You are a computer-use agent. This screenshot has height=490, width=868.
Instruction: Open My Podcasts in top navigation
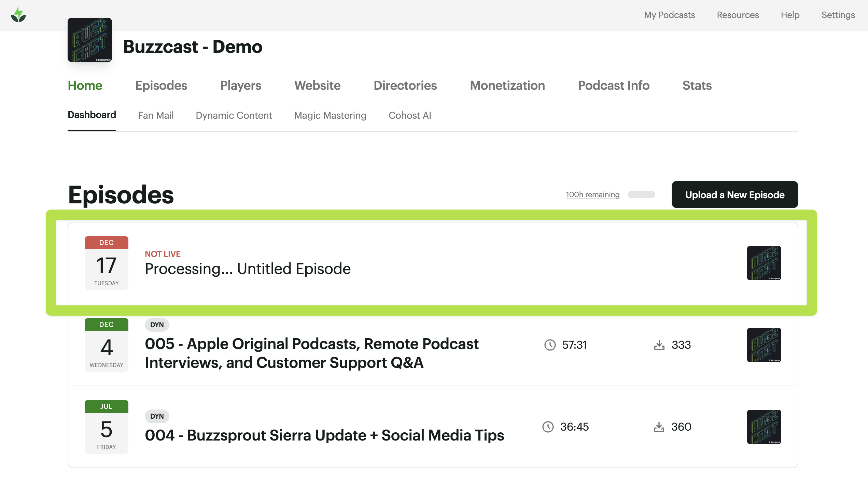669,15
